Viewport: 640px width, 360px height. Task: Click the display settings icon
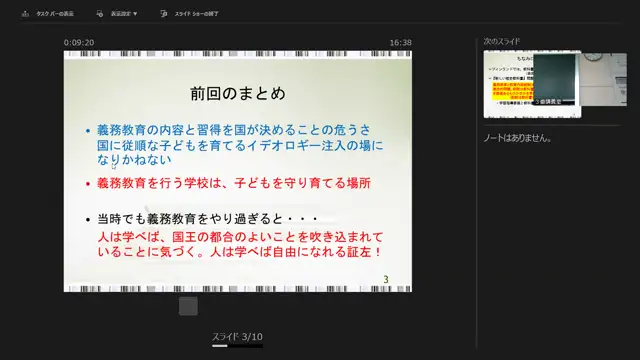click(100, 13)
